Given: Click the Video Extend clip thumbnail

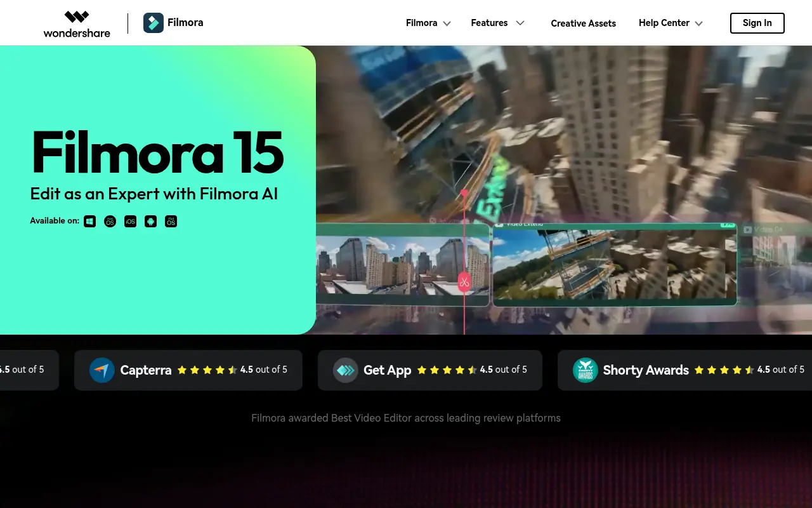Looking at the screenshot, I should [615, 264].
